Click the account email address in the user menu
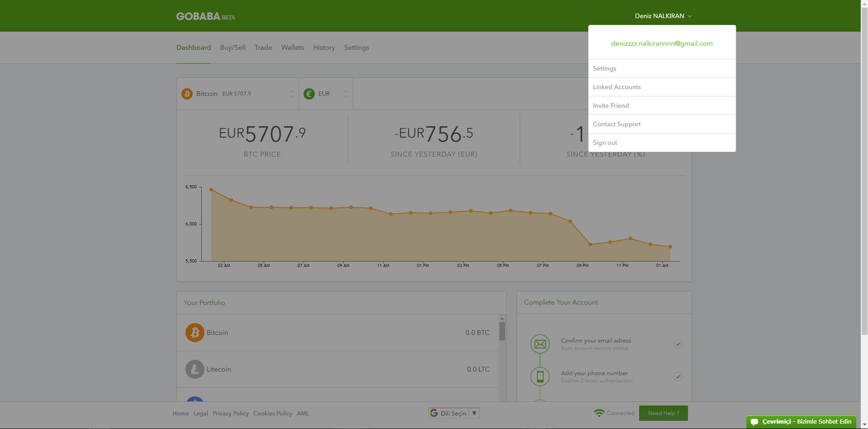 tap(662, 43)
